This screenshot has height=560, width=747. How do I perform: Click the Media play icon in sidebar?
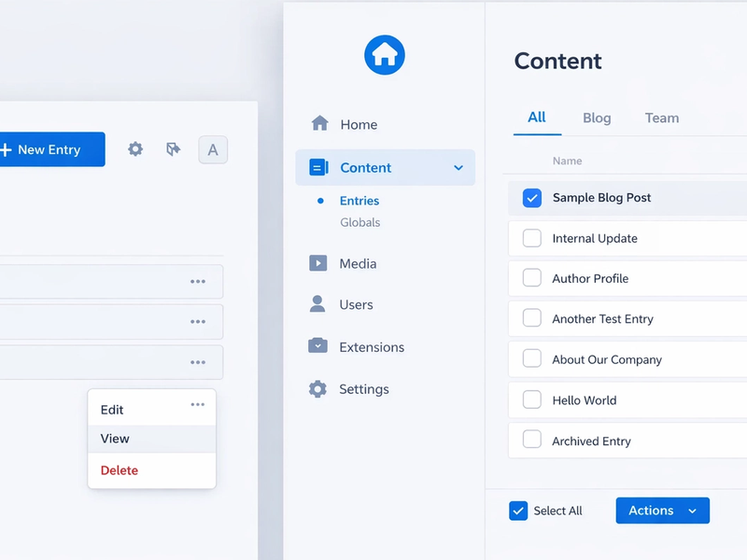pyautogui.click(x=317, y=263)
